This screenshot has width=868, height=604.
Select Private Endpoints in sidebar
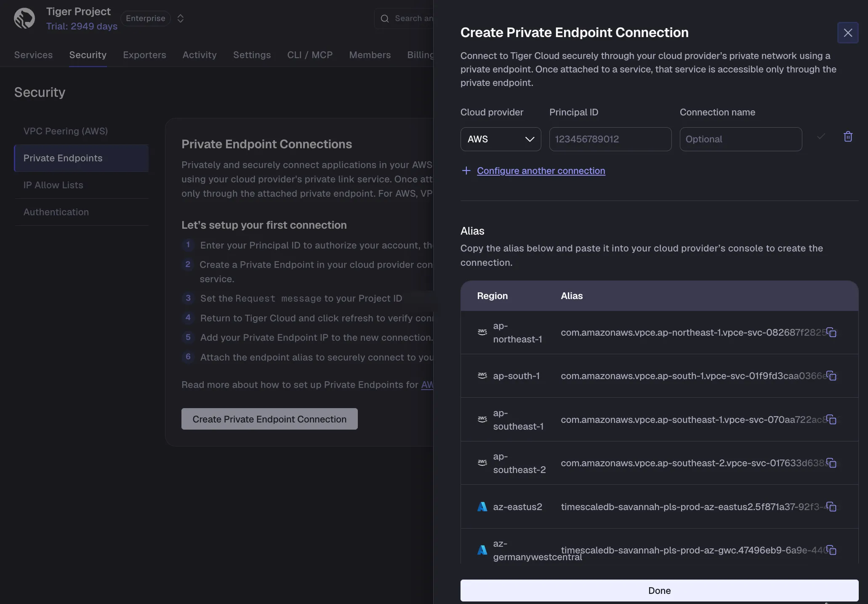click(82, 158)
